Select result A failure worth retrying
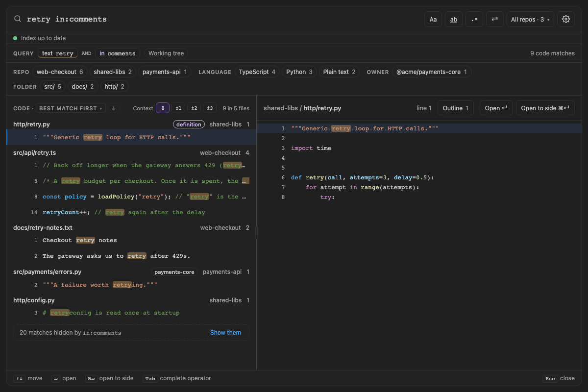 point(131,285)
